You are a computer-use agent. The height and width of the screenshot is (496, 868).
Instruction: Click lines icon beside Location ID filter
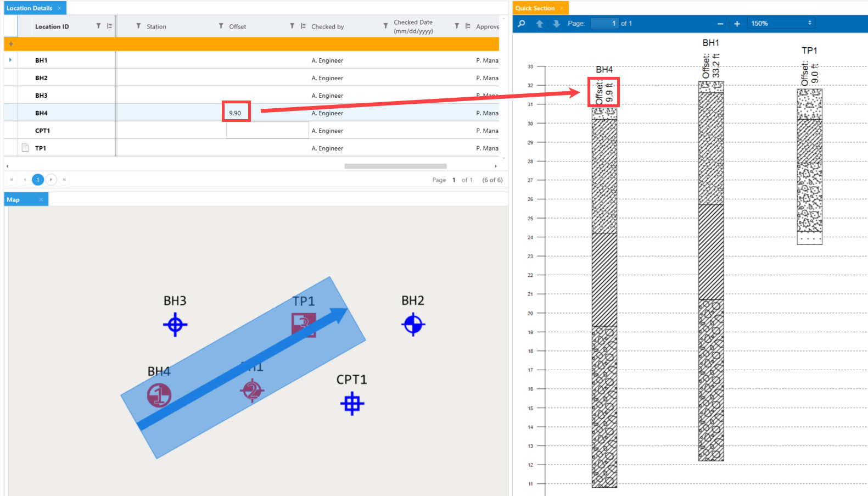[x=109, y=26]
